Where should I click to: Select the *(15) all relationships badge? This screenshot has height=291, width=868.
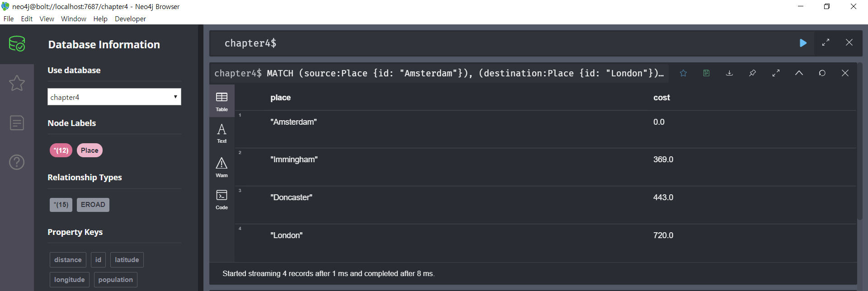coord(61,205)
